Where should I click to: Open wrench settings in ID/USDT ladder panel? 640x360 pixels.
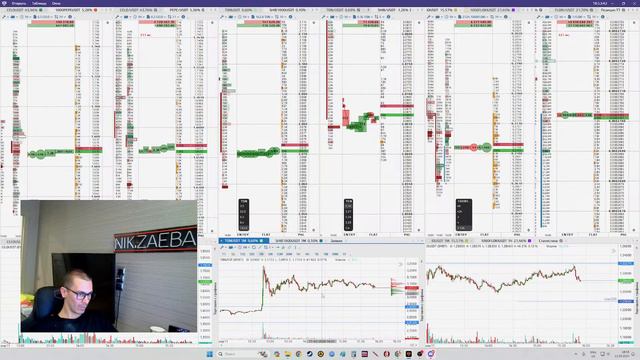(x=429, y=17)
